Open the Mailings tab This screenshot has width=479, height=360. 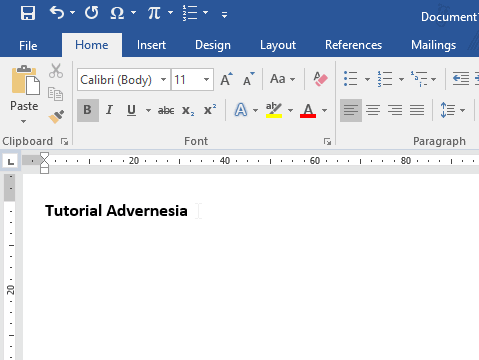tap(433, 45)
